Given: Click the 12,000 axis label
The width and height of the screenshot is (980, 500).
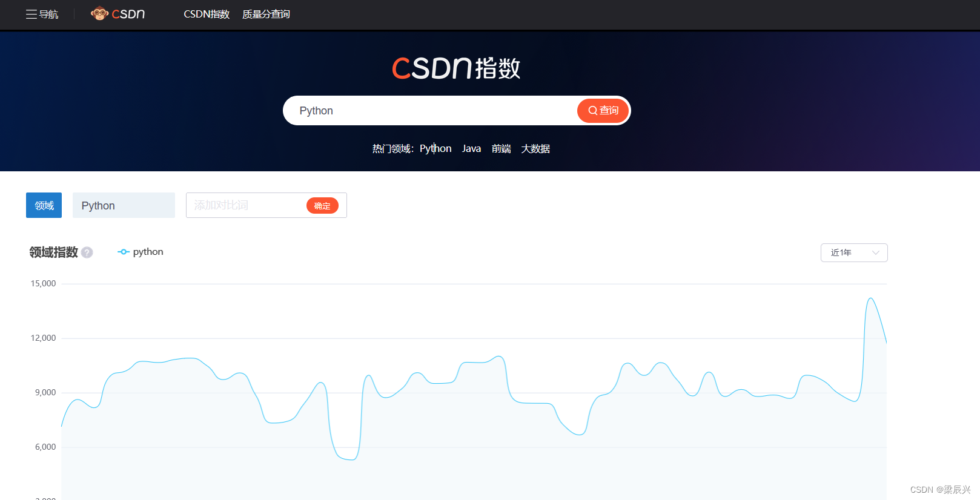Looking at the screenshot, I should (43, 338).
